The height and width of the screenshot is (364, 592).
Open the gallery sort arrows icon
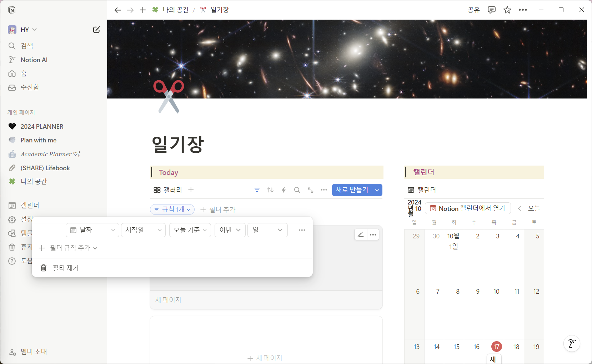tap(270, 190)
